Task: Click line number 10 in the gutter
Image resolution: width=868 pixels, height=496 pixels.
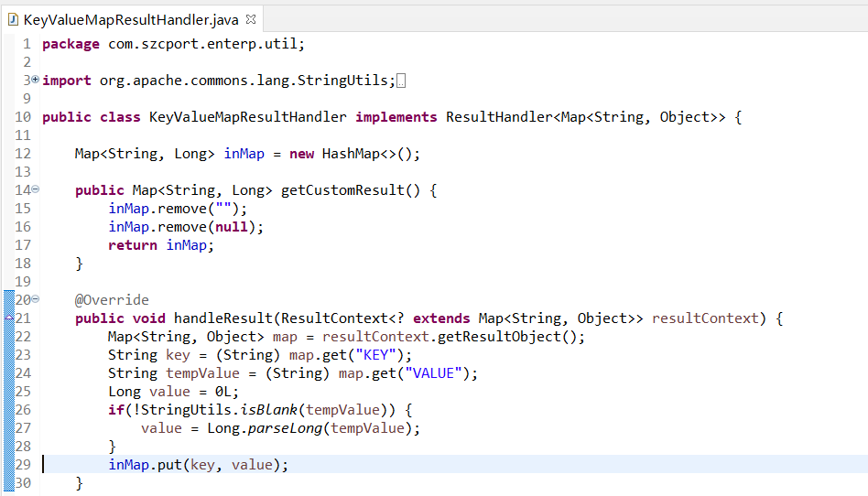Action: pyautogui.click(x=23, y=117)
